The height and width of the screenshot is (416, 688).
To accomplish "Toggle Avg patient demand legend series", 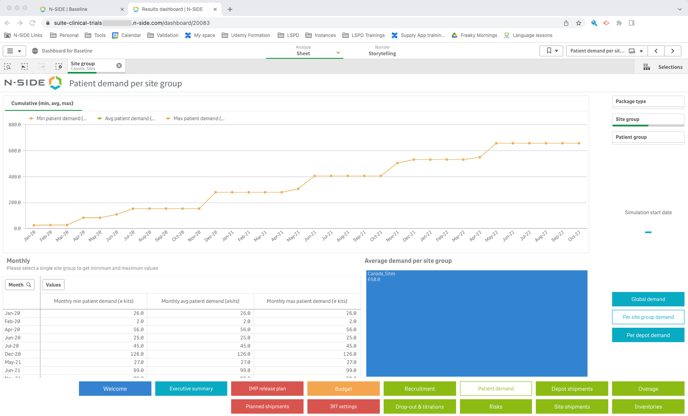I will 126,118.
